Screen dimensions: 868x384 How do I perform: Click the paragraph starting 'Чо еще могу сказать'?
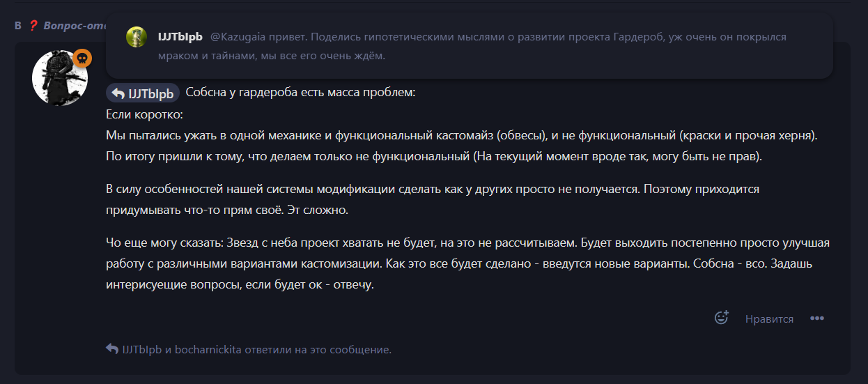coord(467,264)
